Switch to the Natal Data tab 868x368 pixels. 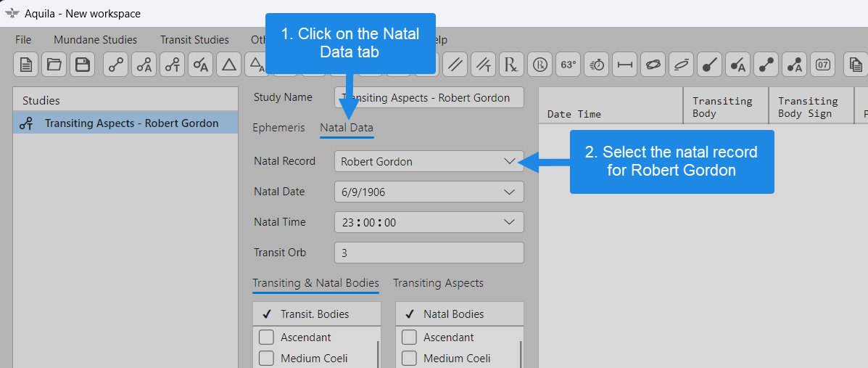tap(347, 128)
